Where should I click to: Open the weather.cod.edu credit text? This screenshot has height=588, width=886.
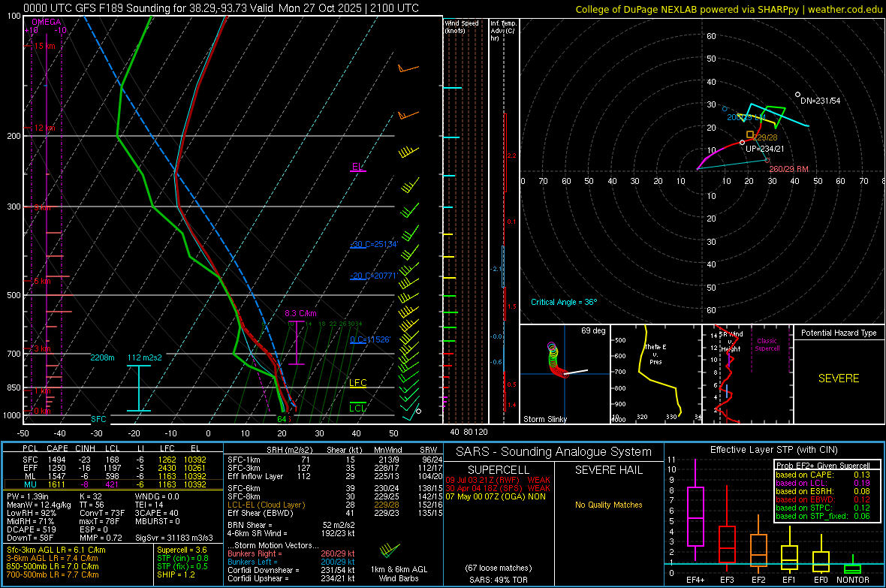(845, 9)
